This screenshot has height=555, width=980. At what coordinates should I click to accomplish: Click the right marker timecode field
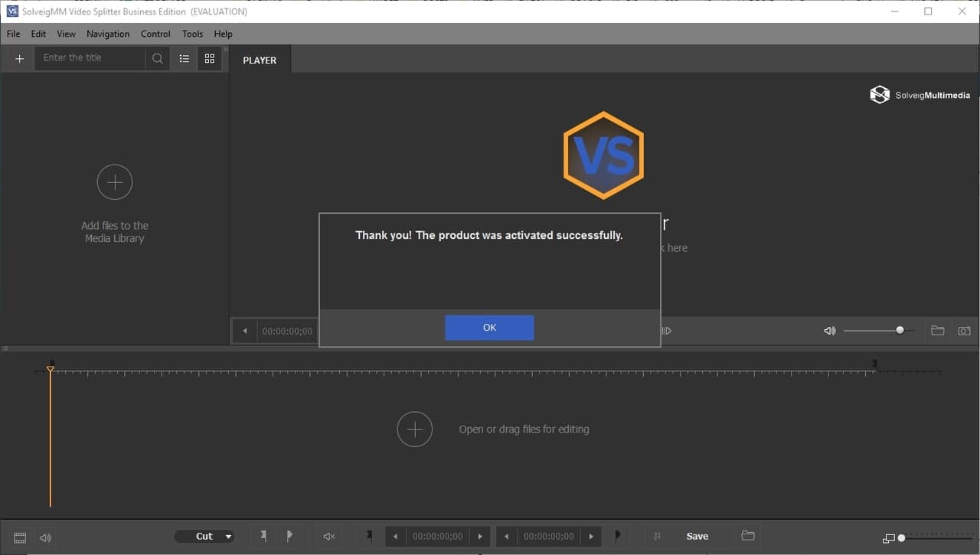(x=548, y=537)
